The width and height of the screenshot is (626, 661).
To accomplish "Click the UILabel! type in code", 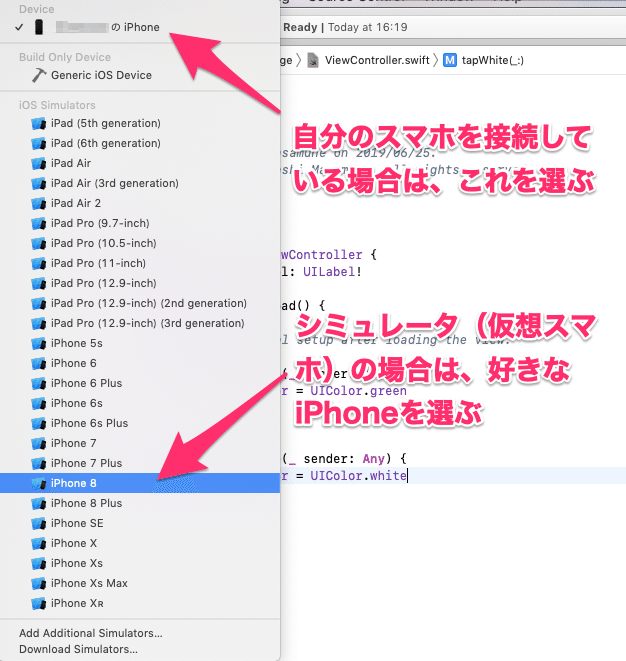I will click(x=332, y=272).
